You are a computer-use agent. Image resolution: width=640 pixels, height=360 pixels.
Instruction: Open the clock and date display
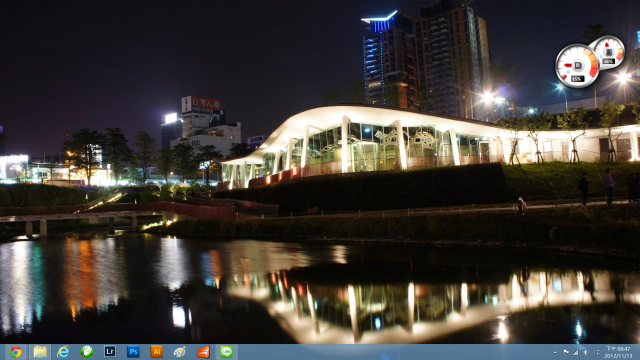618,352
